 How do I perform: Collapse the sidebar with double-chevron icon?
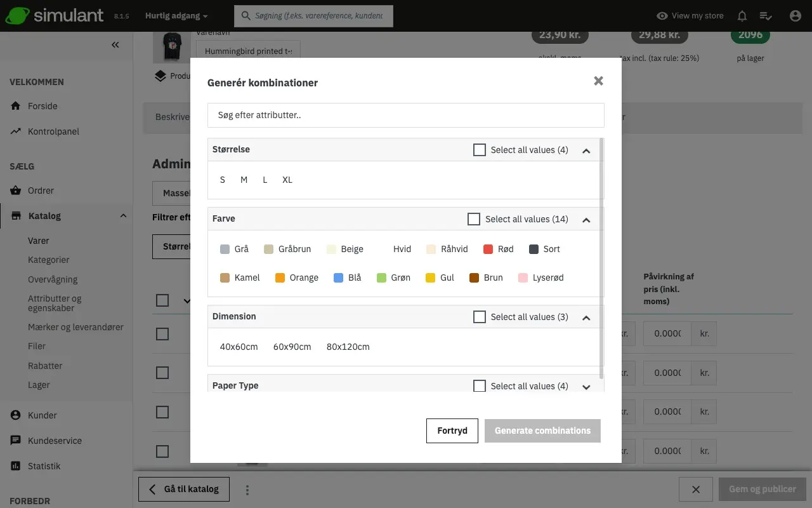[115, 44]
